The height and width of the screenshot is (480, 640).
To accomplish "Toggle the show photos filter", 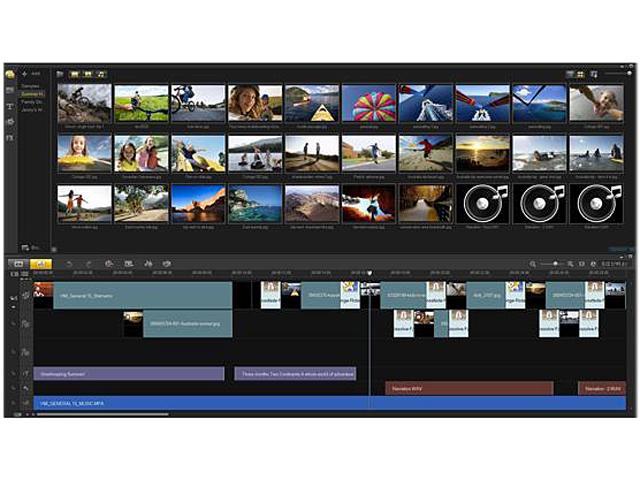I will tap(89, 74).
